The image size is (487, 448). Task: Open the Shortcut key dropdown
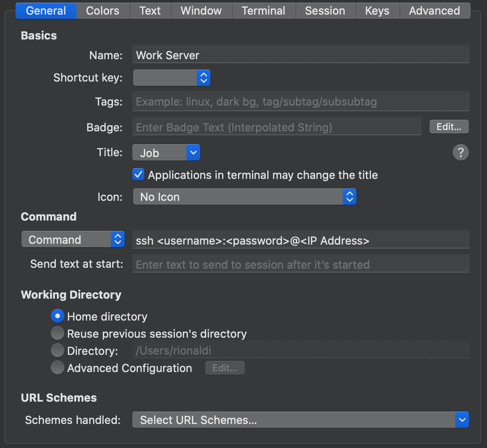point(171,78)
